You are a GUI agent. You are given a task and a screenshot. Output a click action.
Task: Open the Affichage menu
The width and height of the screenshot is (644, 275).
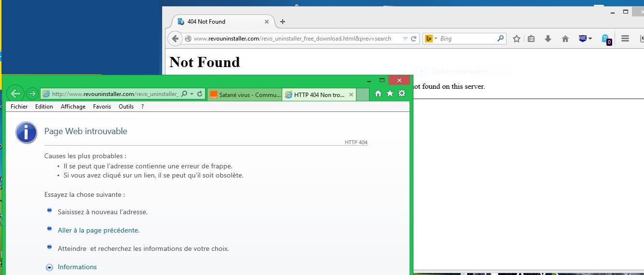tap(73, 107)
